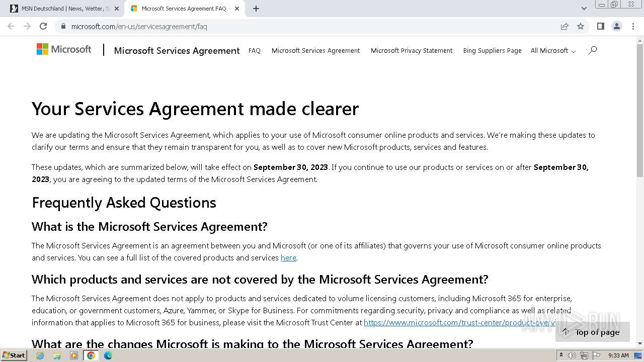
Task: Launch Internet Explorer from taskbar
Action: tap(40, 355)
